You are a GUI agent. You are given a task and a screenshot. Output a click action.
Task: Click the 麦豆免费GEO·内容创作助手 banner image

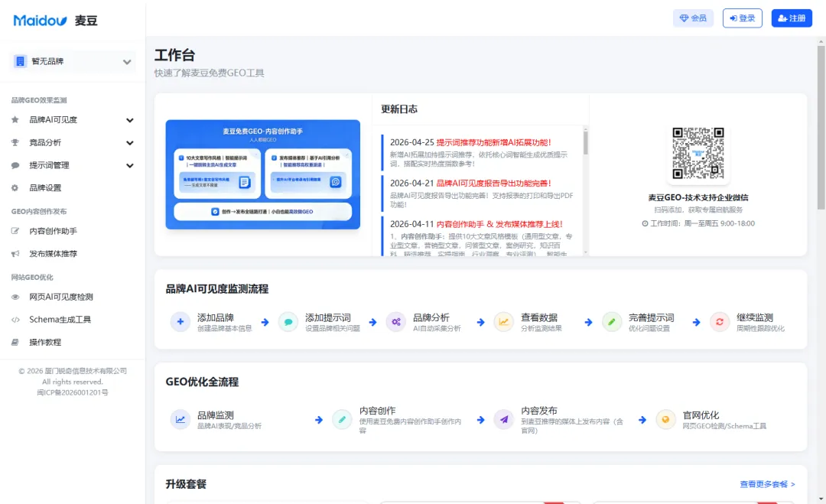tap(263, 174)
